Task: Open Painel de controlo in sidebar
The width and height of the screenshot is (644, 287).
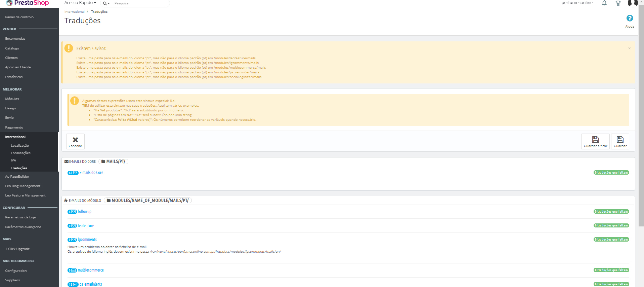Action: 19,17
